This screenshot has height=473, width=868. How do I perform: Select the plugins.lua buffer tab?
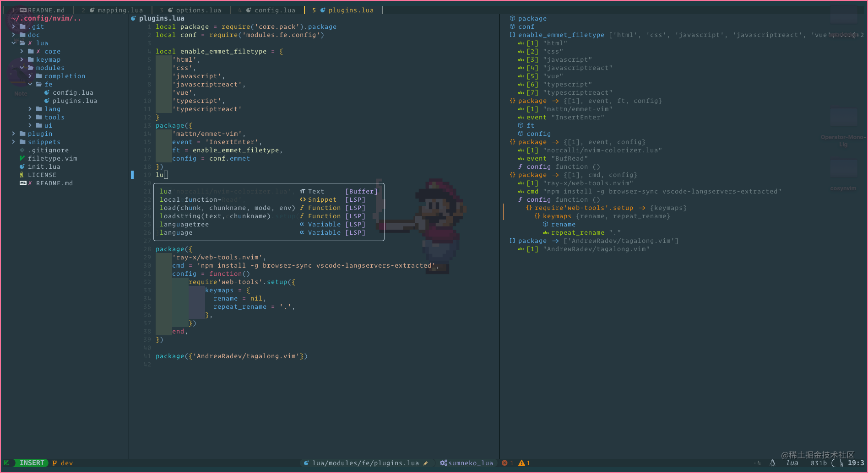point(343,10)
